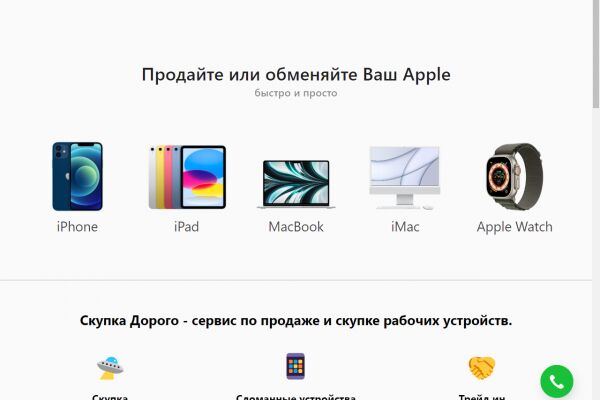The image size is (600, 400).
Task: Click the iPhone product image
Action: click(77, 176)
